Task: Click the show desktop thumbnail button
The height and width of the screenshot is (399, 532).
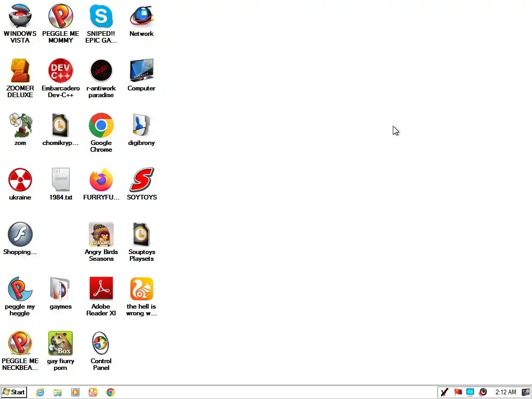Action: pos(526,393)
